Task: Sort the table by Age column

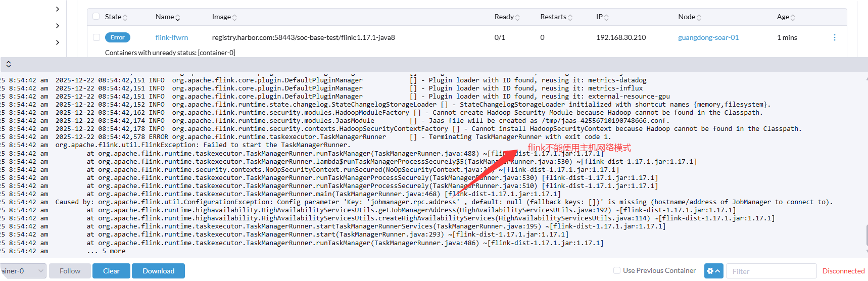Action: coord(786,17)
